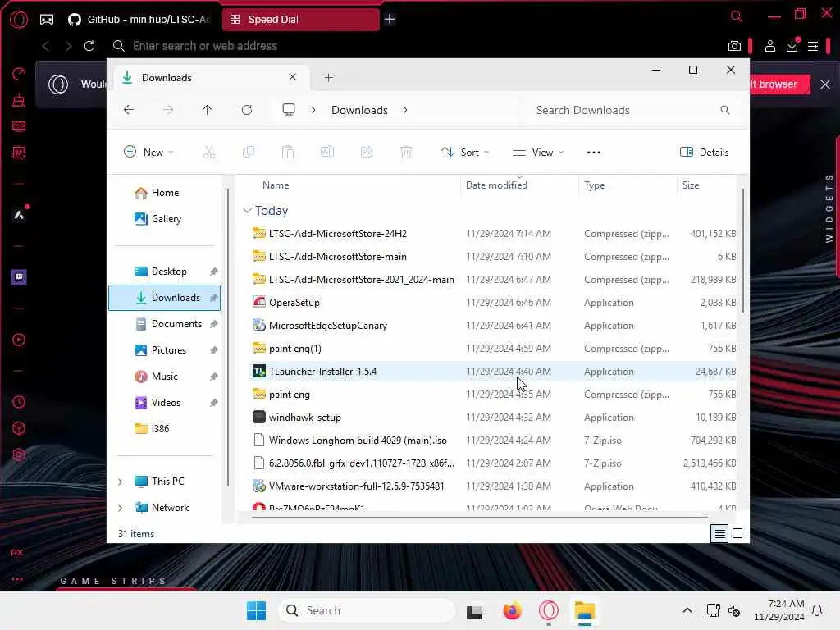Switch to large thumbnails view icon
The image size is (840, 630).
pyautogui.click(x=737, y=533)
